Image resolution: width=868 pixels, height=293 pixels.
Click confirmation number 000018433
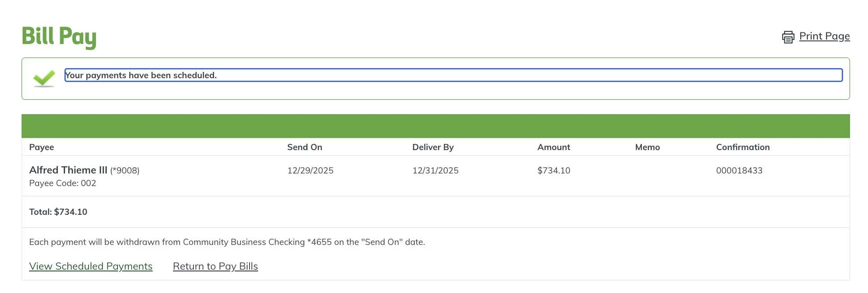coord(739,170)
